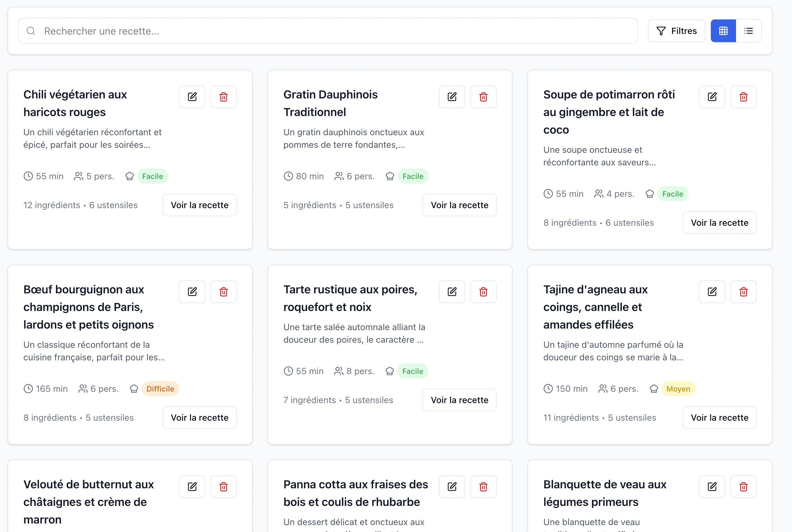The height and width of the screenshot is (532, 792).
Task: View the Tajine d'agneau recipe
Action: [719, 417]
